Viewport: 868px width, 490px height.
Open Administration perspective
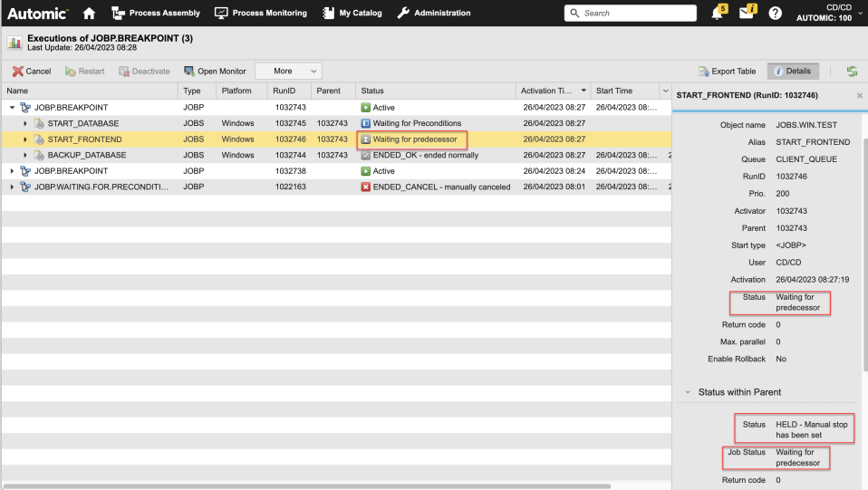[434, 13]
